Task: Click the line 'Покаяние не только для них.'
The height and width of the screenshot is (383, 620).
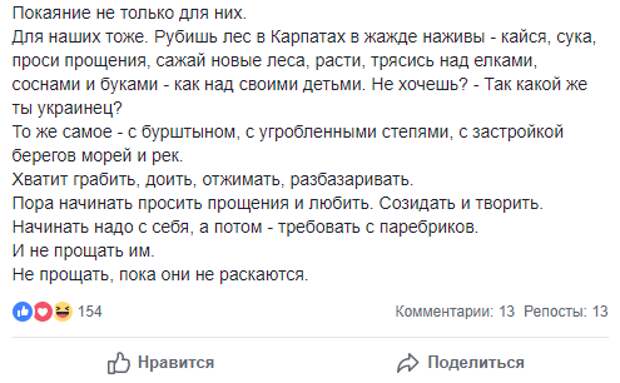Action: pos(129,13)
